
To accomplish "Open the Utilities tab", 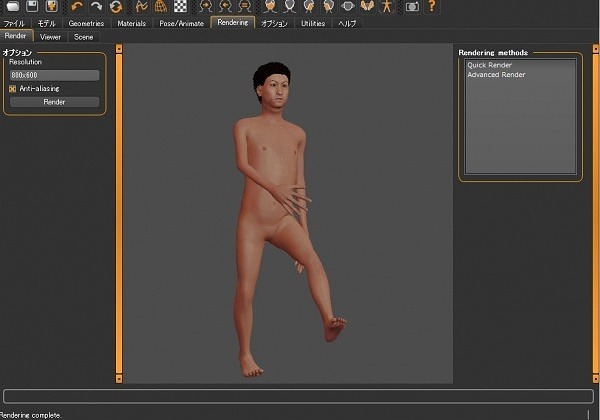I will (x=313, y=23).
